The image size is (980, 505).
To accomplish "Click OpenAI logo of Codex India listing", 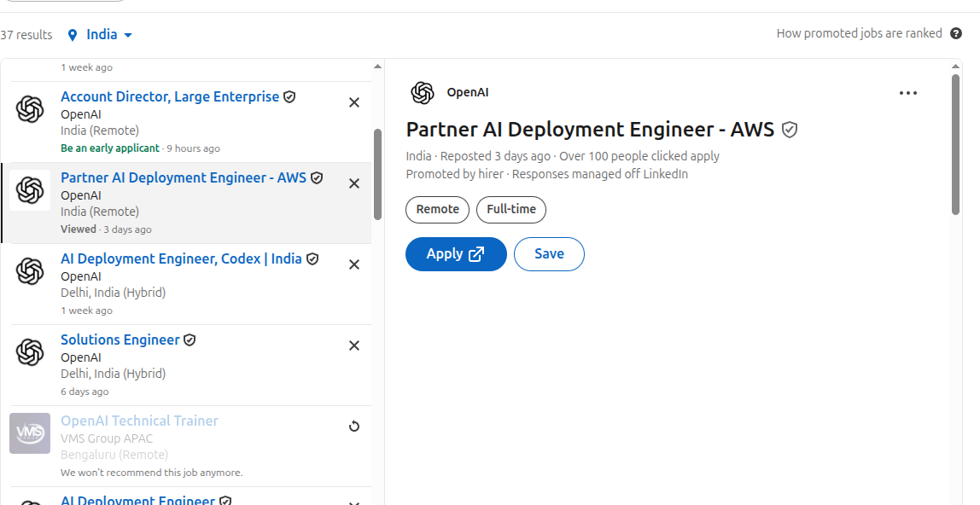I will pyautogui.click(x=30, y=271).
